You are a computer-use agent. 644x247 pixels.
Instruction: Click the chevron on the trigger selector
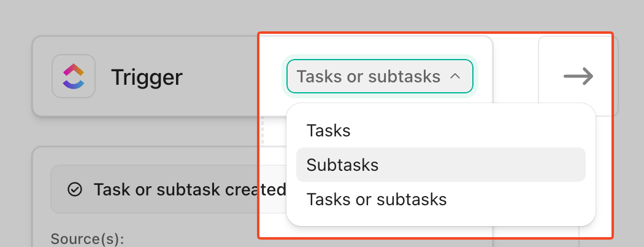[455, 76]
